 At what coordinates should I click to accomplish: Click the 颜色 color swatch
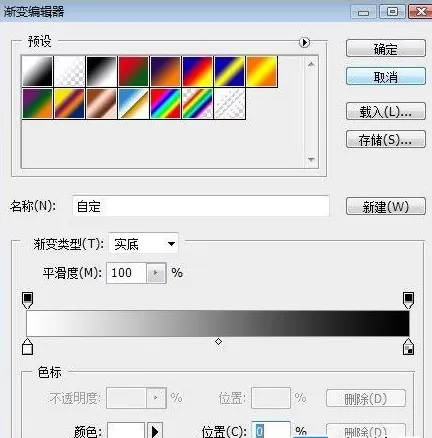point(126,430)
